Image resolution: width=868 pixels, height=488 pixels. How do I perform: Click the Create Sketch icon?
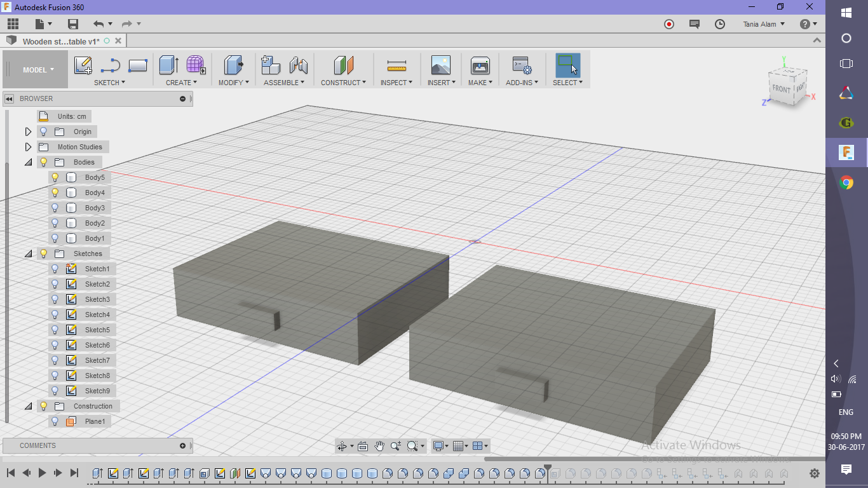point(83,65)
